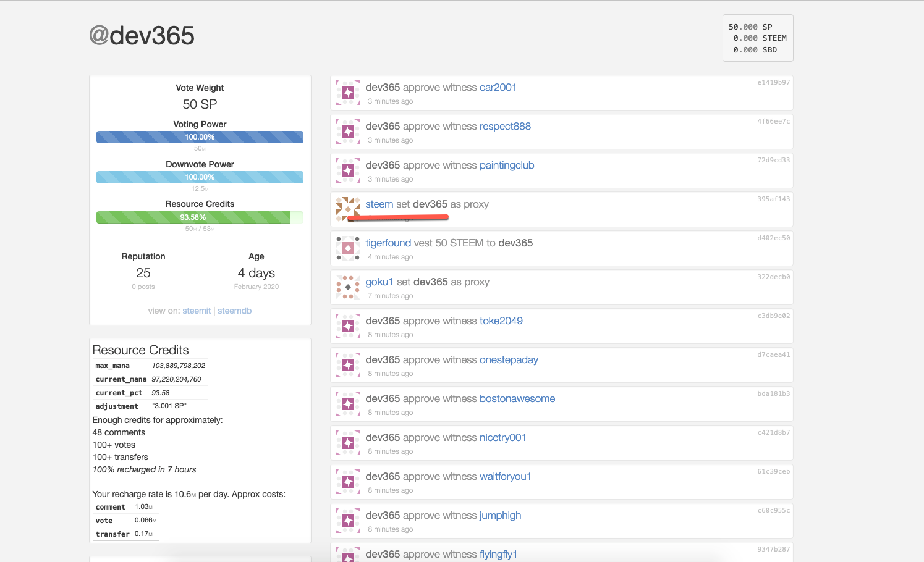Screen dimensions: 924x562
Task: Click the avatar beside the toke2049 approval
Action: [x=348, y=326]
